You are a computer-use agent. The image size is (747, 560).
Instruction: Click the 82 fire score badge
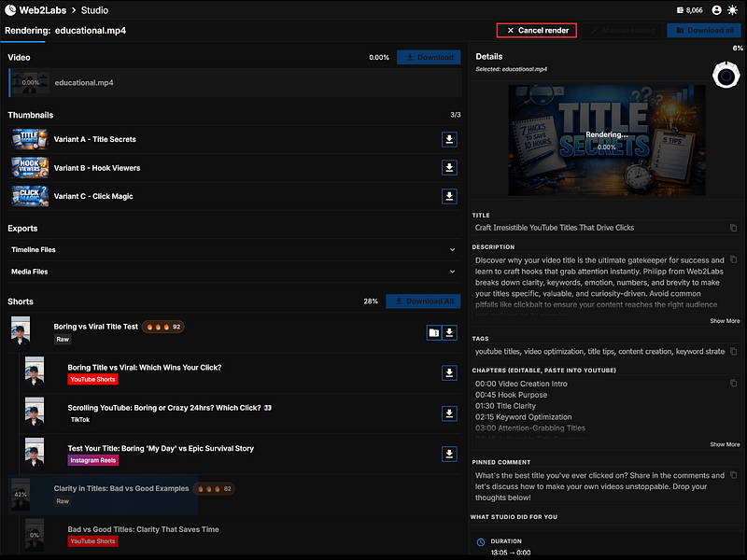tap(214, 489)
